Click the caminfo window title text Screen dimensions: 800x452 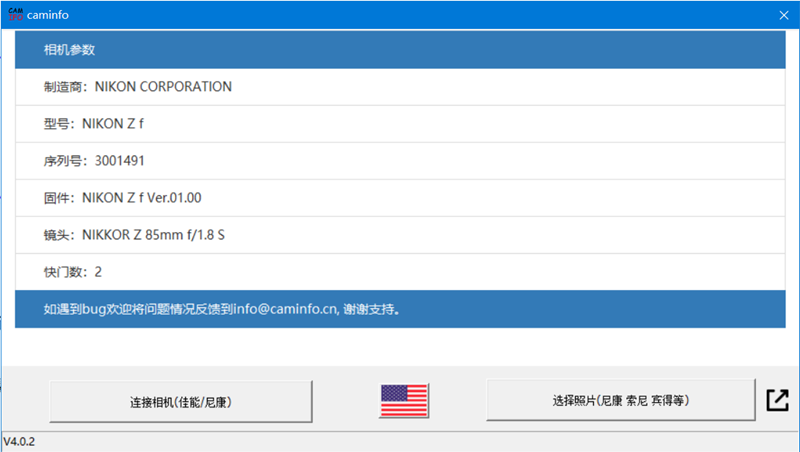[49, 15]
